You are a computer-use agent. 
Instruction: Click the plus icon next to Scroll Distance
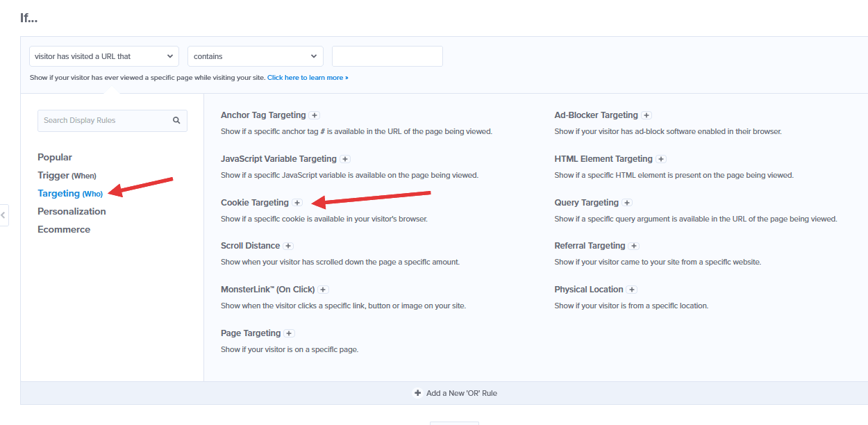coord(287,245)
